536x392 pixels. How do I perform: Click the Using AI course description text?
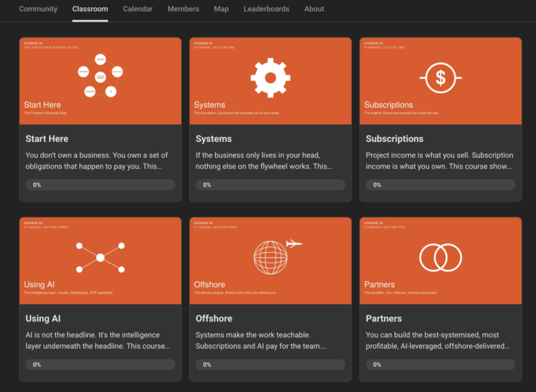98,341
